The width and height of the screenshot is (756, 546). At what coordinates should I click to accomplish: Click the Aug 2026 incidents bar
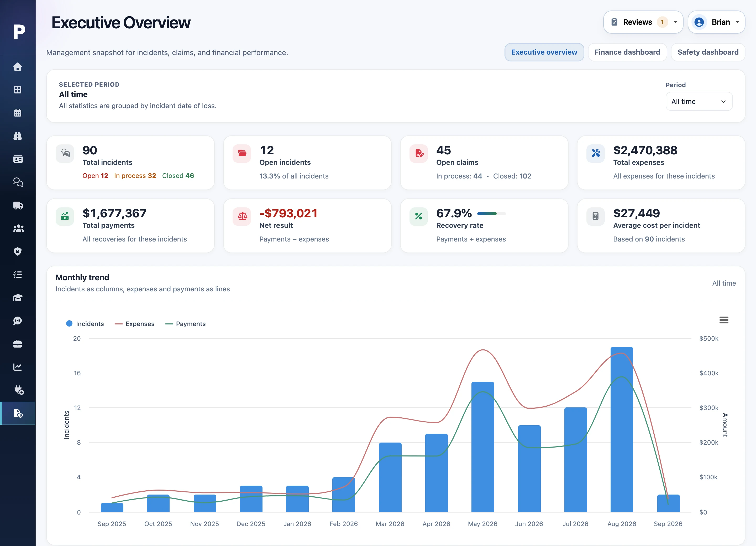pos(622,429)
